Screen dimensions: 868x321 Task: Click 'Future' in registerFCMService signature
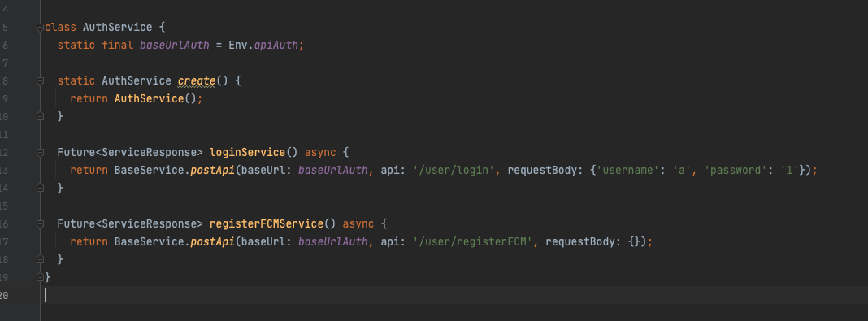click(76, 223)
